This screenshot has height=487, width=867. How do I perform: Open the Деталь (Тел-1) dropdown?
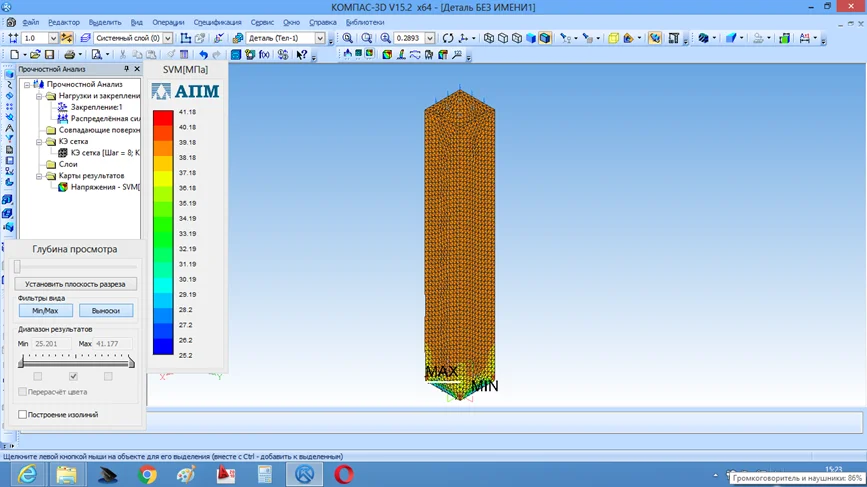click(x=320, y=38)
